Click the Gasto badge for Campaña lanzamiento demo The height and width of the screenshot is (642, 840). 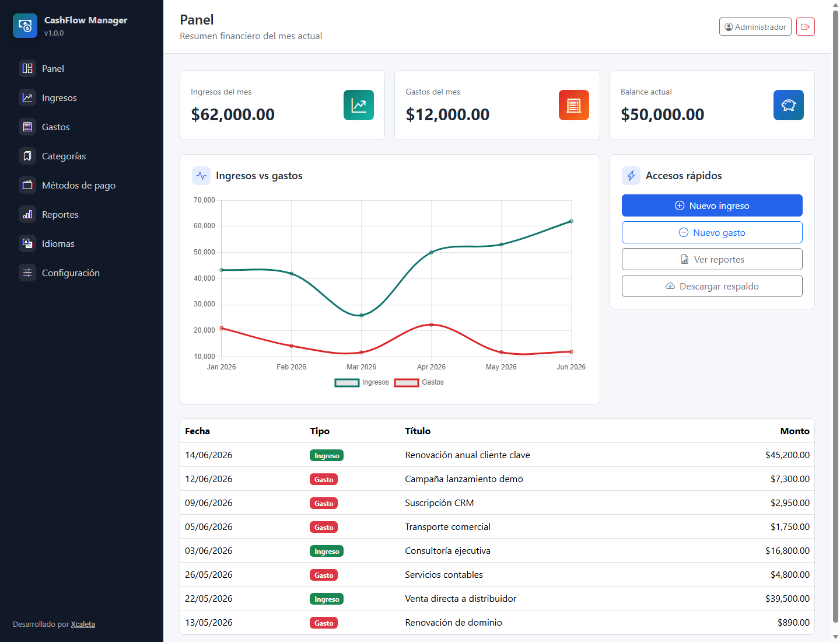pos(324,480)
